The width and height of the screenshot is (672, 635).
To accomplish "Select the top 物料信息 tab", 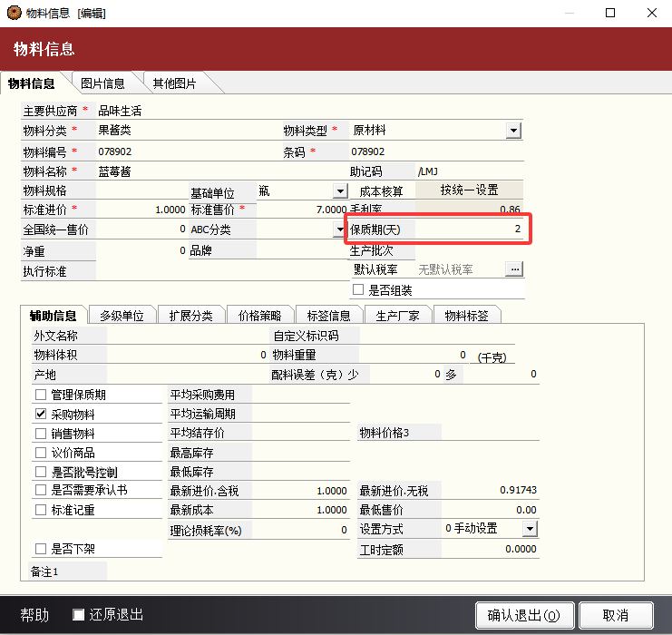I will click(x=32, y=83).
